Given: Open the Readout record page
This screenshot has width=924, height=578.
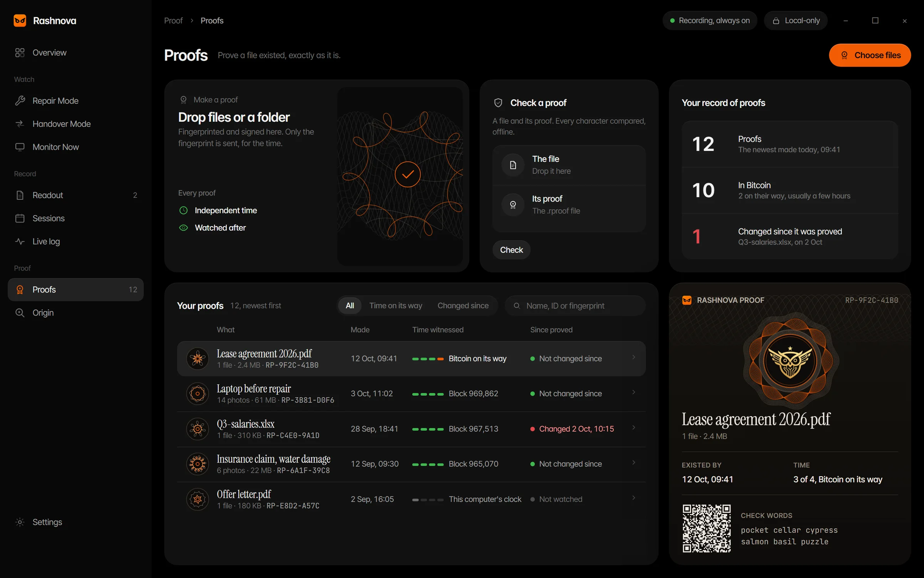Looking at the screenshot, I should coord(75,195).
